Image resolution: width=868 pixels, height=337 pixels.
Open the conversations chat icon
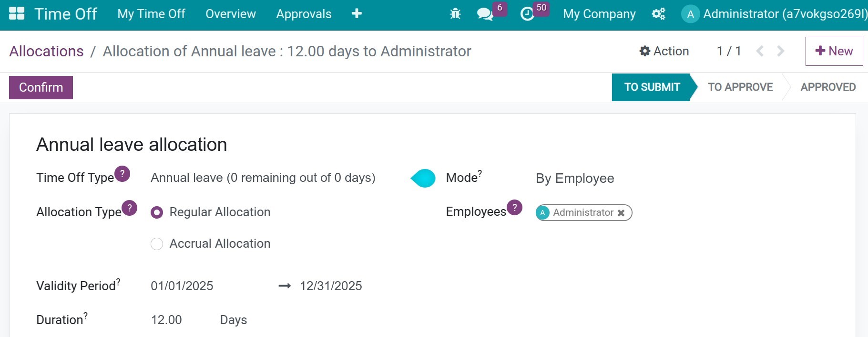pyautogui.click(x=485, y=14)
